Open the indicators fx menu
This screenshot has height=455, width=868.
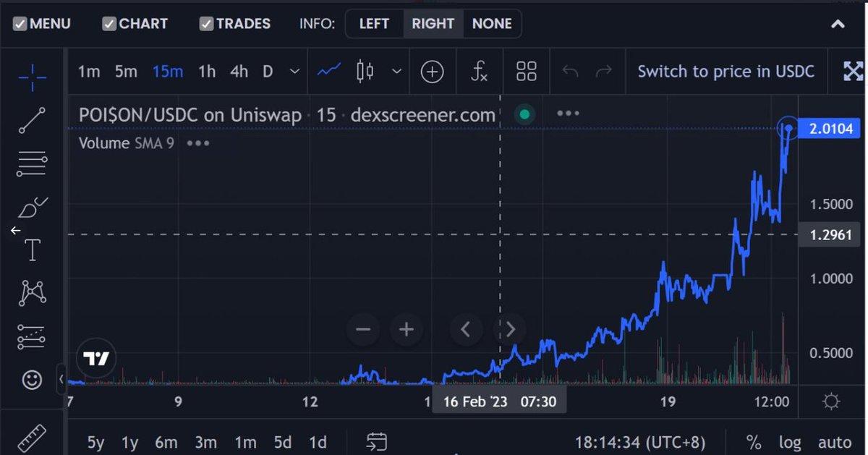tap(479, 71)
